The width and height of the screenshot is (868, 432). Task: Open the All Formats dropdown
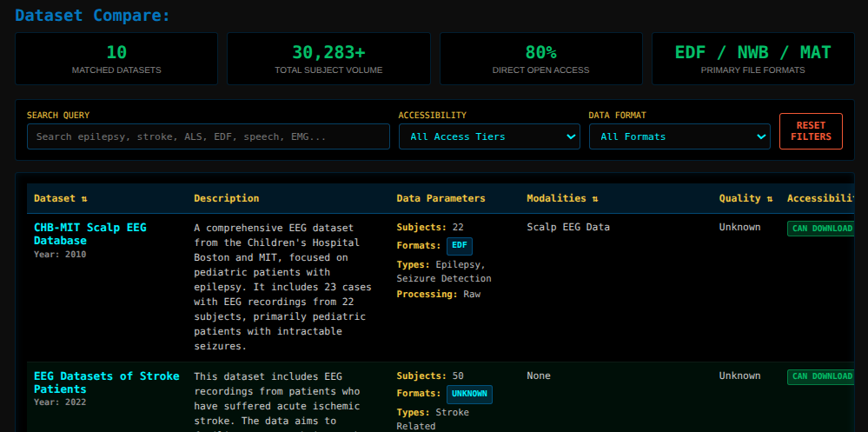[x=679, y=136]
